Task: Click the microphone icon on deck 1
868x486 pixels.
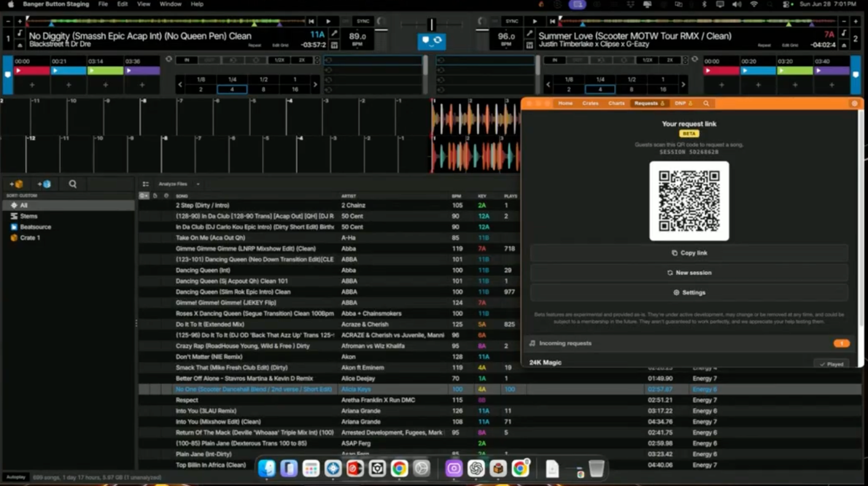Action: (x=334, y=33)
